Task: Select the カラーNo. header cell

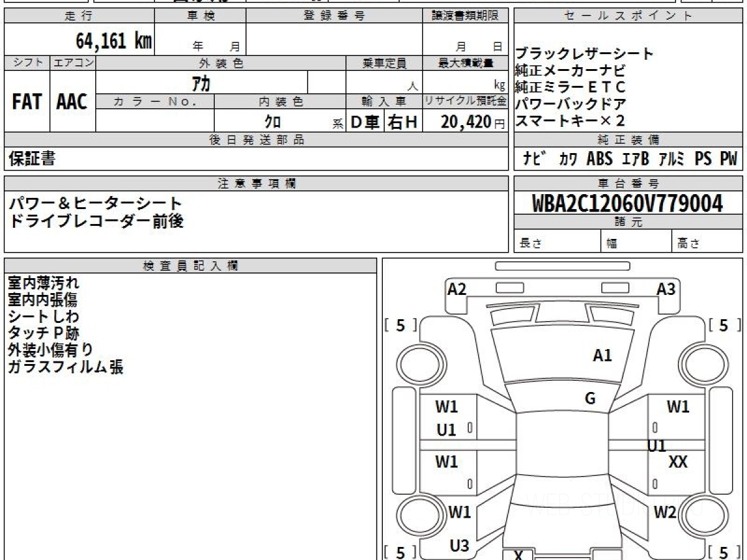Action: 155,101
